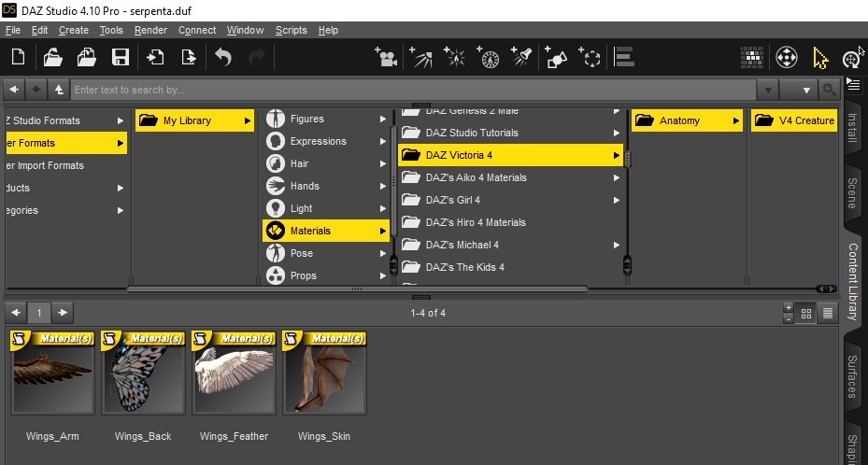This screenshot has width=868, height=465.
Task: Select the Rotate tool icon
Action: click(851, 59)
